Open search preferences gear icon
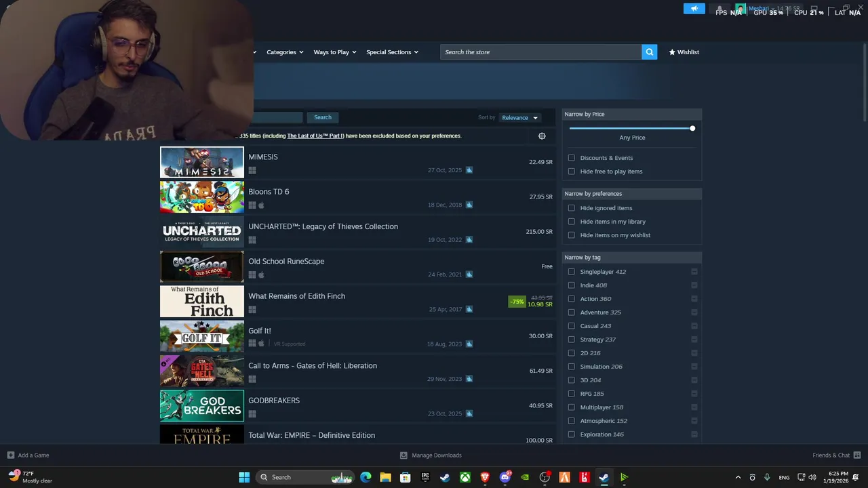 coord(542,136)
